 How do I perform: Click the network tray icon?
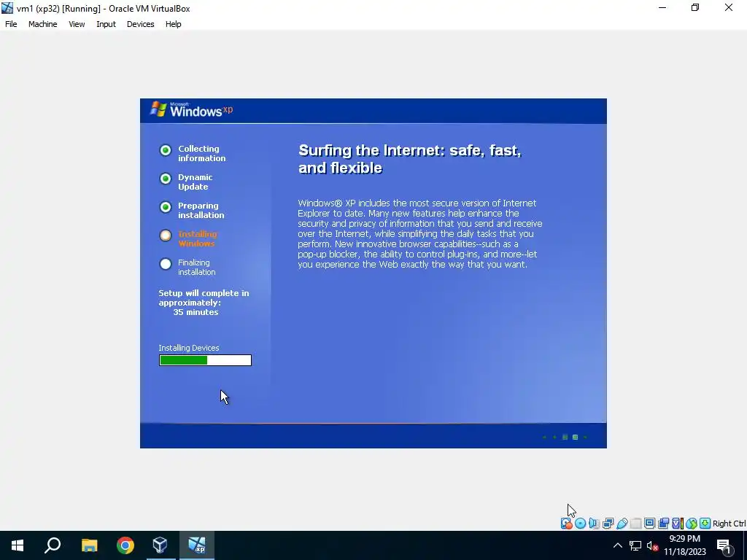pyautogui.click(x=635, y=545)
